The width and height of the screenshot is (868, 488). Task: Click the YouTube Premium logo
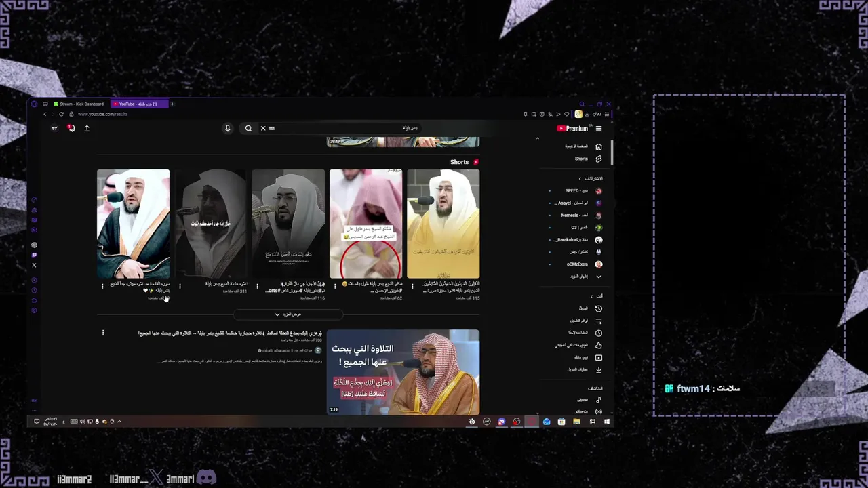573,128
